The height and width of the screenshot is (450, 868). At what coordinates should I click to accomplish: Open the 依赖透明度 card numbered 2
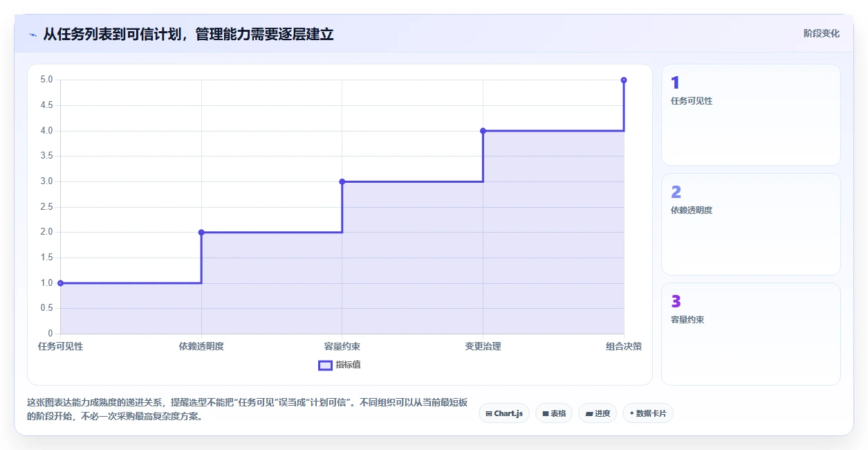751,224
